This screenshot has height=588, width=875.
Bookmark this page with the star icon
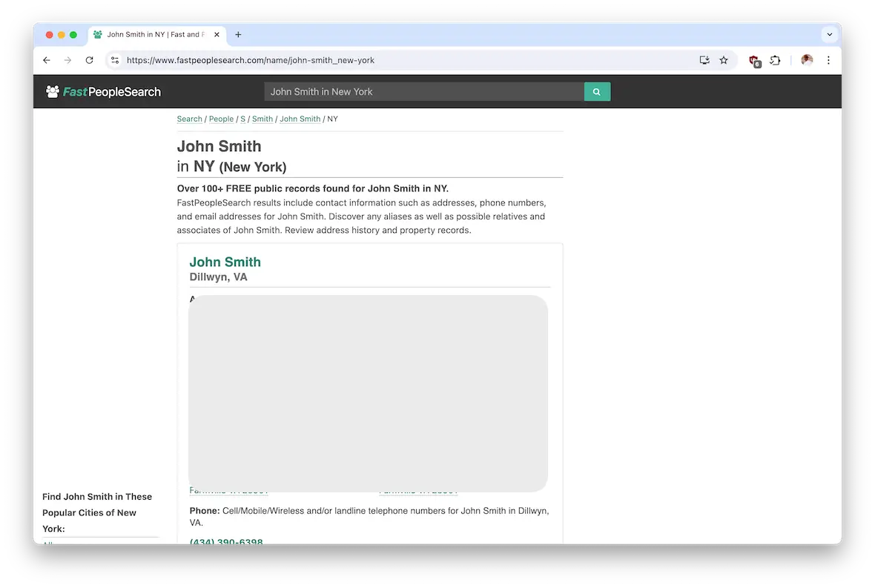point(724,60)
